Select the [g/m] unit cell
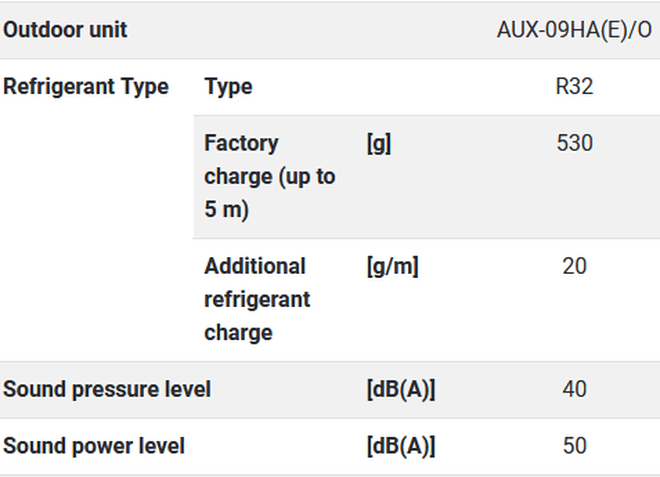This screenshot has width=660, height=477. tap(392, 267)
